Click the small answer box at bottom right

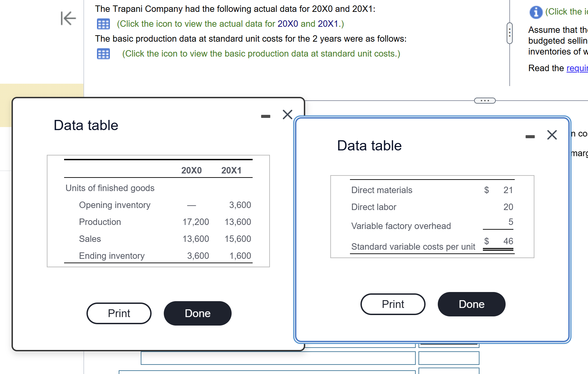(449, 358)
